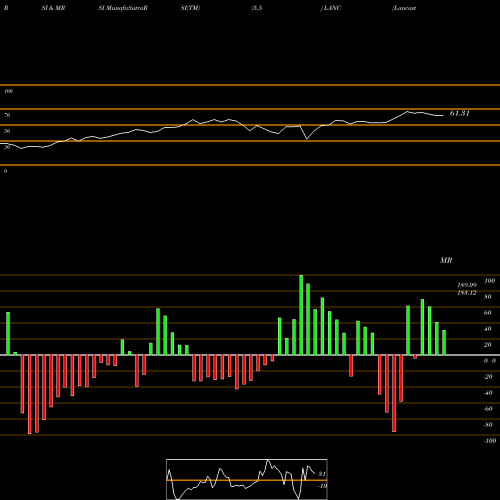Select the 189.09 value label

click(x=467, y=285)
